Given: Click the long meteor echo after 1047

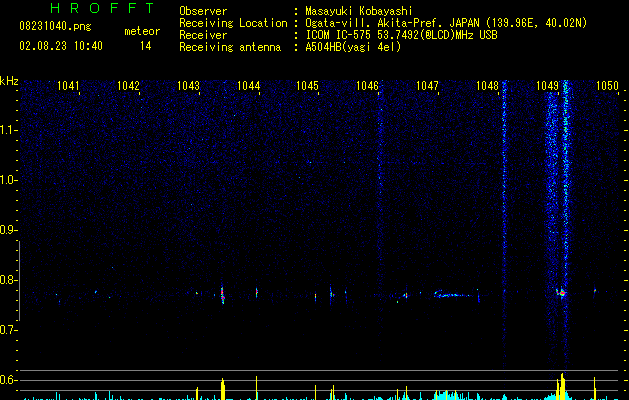Looking at the screenshot, I should [x=452, y=294].
